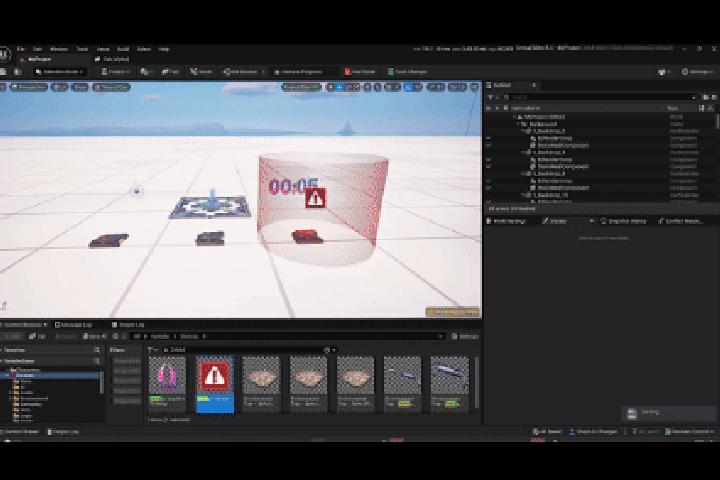The image size is (720, 480).
Task: Click the maximize viewport icon at the far right
Action: click(474, 87)
